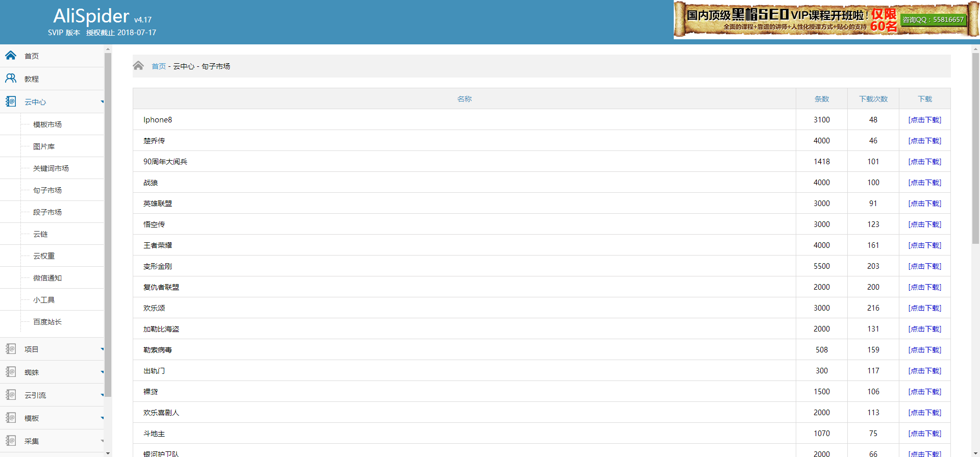Viewport: 980px width, 457px height.
Task: Select 关键词市场 submenu item
Action: tap(51, 168)
